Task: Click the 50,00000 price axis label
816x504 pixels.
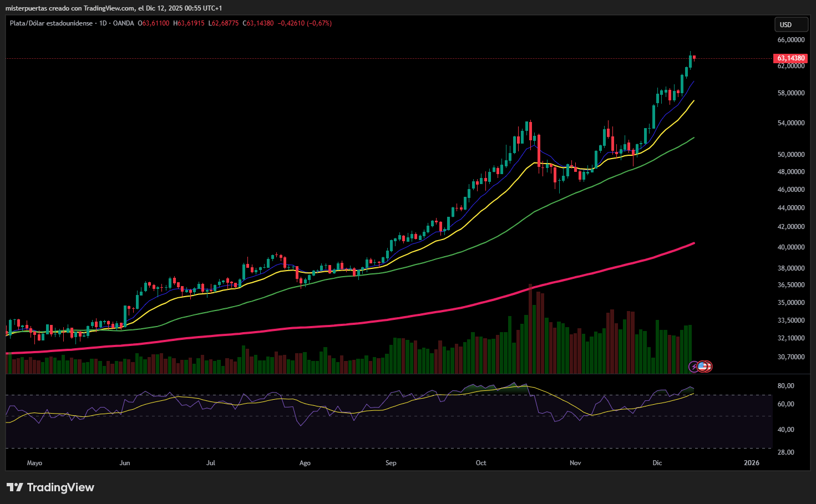Action: click(x=791, y=155)
